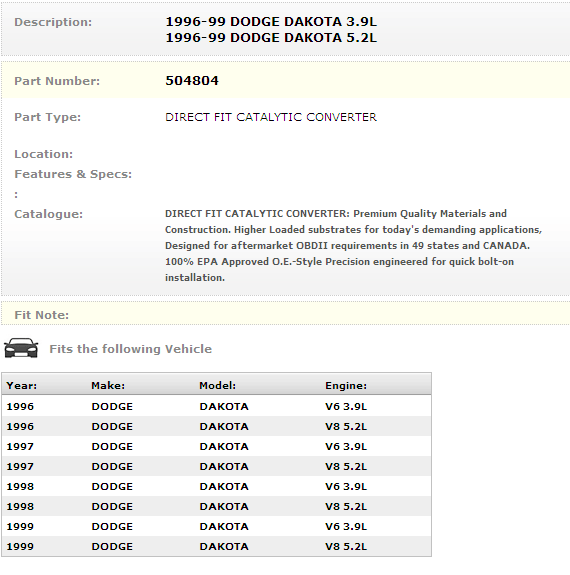Click the Part Type label

tap(47, 117)
